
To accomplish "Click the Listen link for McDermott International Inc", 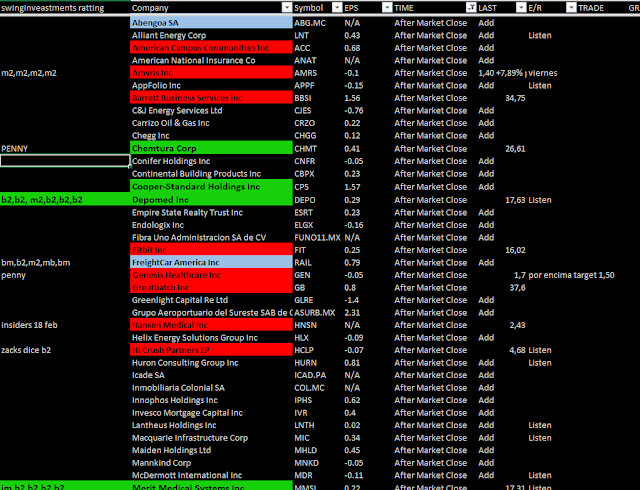I will pos(540,475).
